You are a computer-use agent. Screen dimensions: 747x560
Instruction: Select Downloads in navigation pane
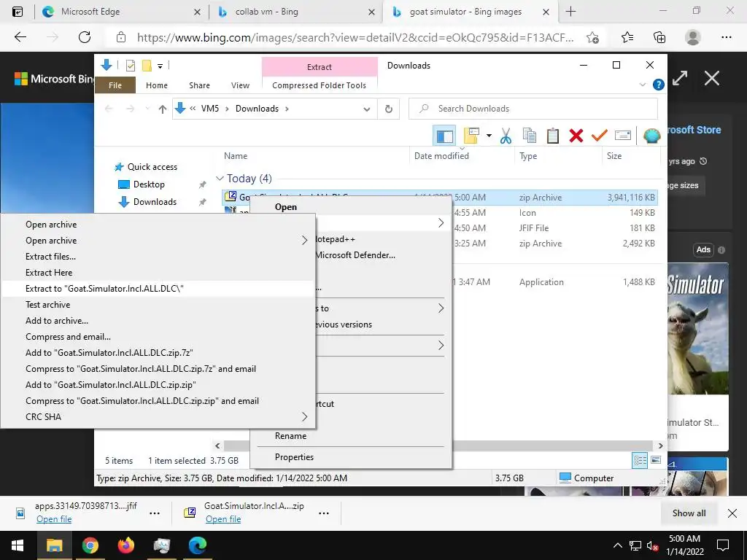point(155,202)
